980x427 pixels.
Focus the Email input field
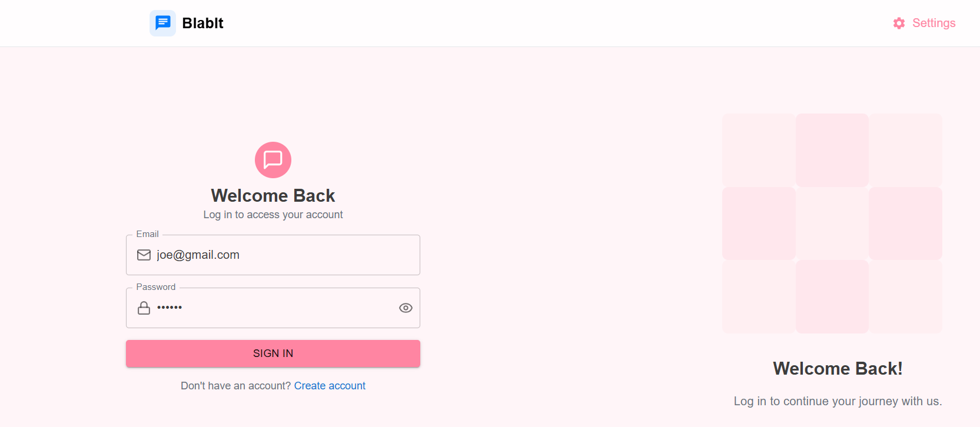click(x=273, y=255)
